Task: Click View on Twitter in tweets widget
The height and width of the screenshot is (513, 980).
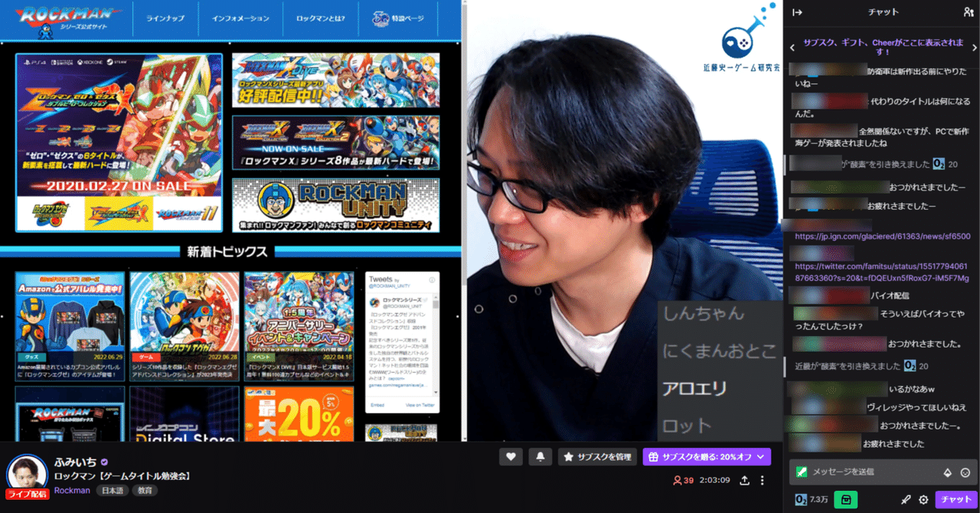Action: pyautogui.click(x=420, y=405)
